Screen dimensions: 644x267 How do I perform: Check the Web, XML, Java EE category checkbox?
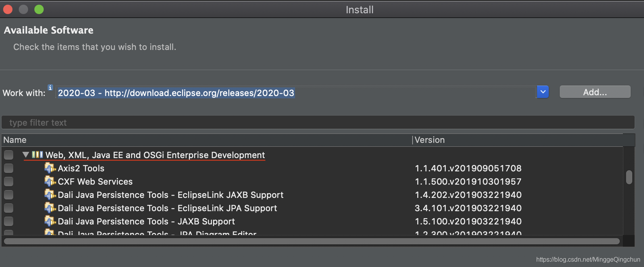(x=9, y=155)
